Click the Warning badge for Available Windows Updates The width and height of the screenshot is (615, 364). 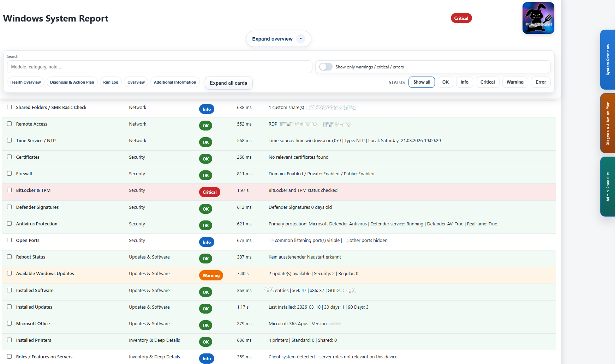coord(211,275)
